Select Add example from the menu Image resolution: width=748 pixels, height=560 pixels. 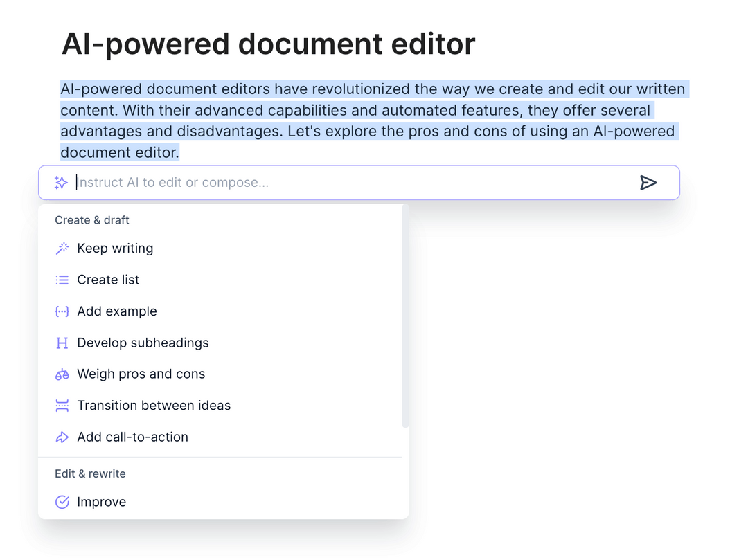coord(116,311)
